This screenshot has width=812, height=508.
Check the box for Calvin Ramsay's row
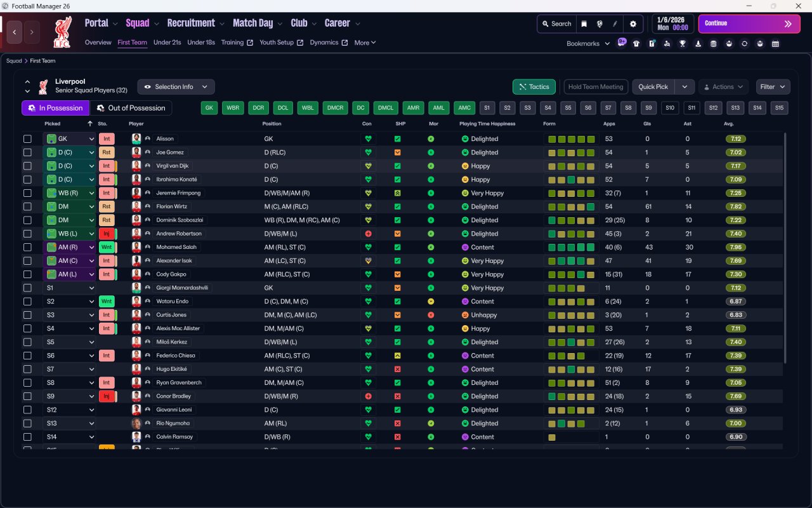tap(27, 437)
